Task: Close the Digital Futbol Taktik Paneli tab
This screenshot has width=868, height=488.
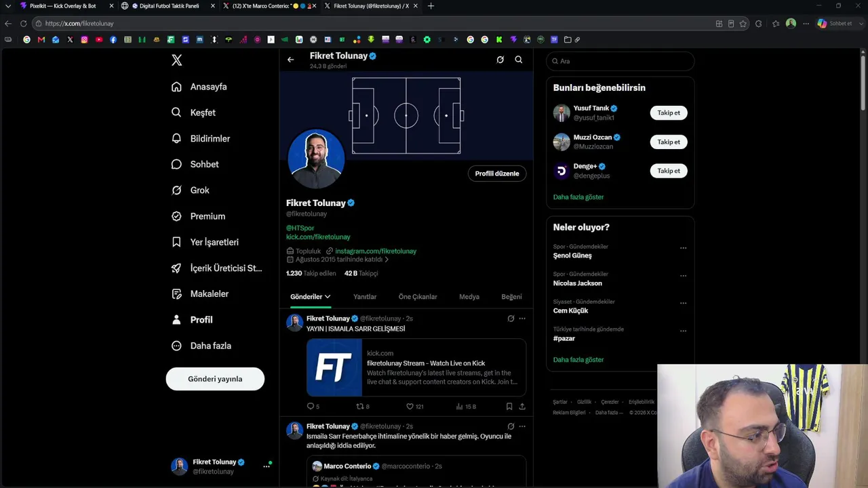Action: (213, 6)
